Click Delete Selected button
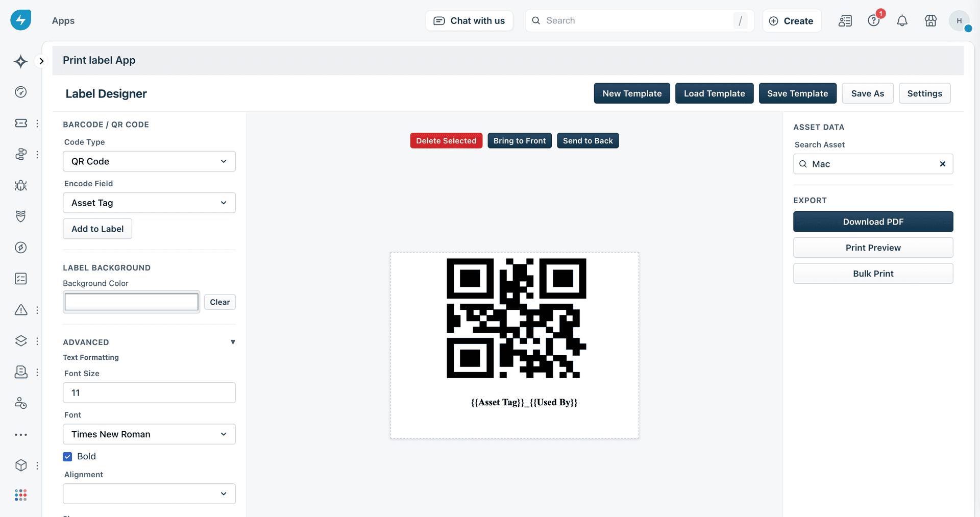This screenshot has width=980, height=517. (446, 141)
